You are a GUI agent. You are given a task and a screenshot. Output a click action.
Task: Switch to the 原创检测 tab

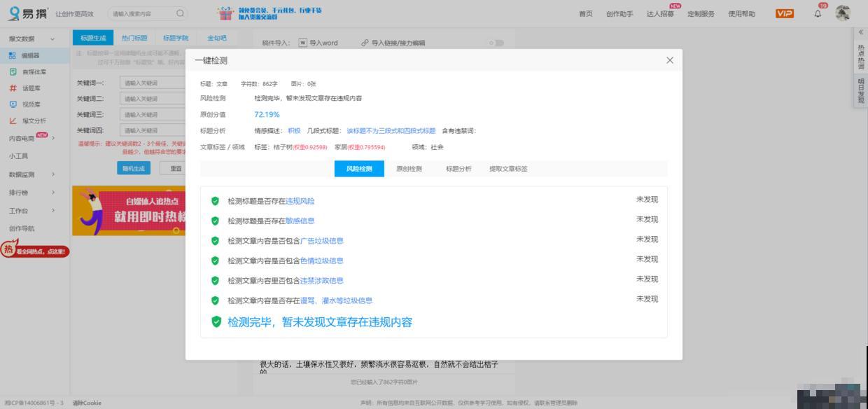click(408, 169)
